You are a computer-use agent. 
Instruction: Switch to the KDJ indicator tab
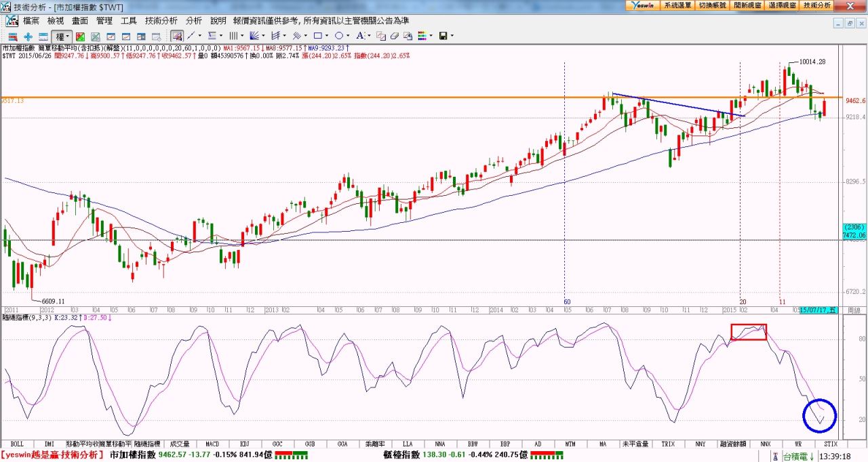pyautogui.click(x=244, y=444)
